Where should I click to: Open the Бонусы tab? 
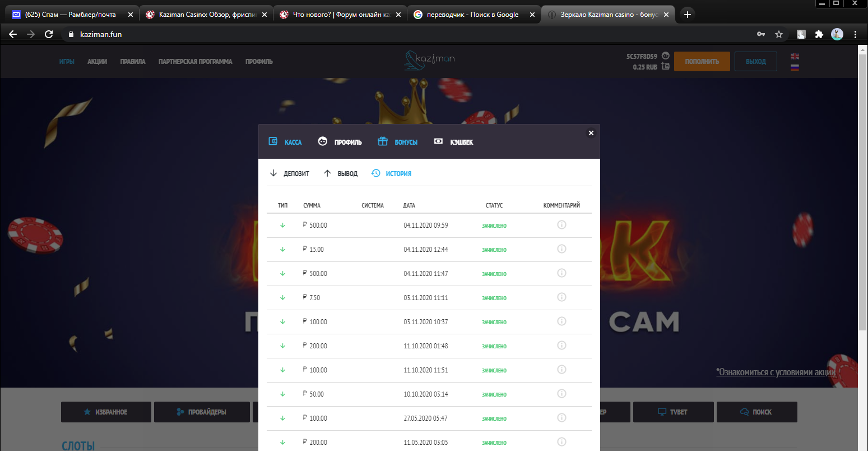tap(397, 142)
